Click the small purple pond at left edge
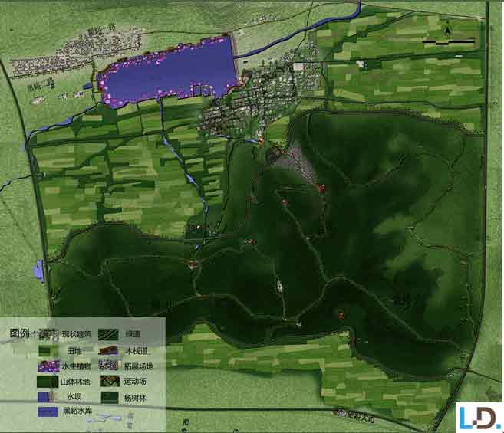Image resolution: width=504 pixels, height=433 pixels. pos(39,269)
